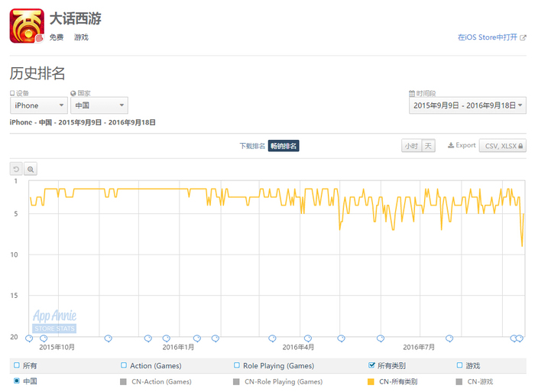Click the yellow CN-所有类别 legend swatch
The height and width of the screenshot is (392, 535).
pos(371,381)
